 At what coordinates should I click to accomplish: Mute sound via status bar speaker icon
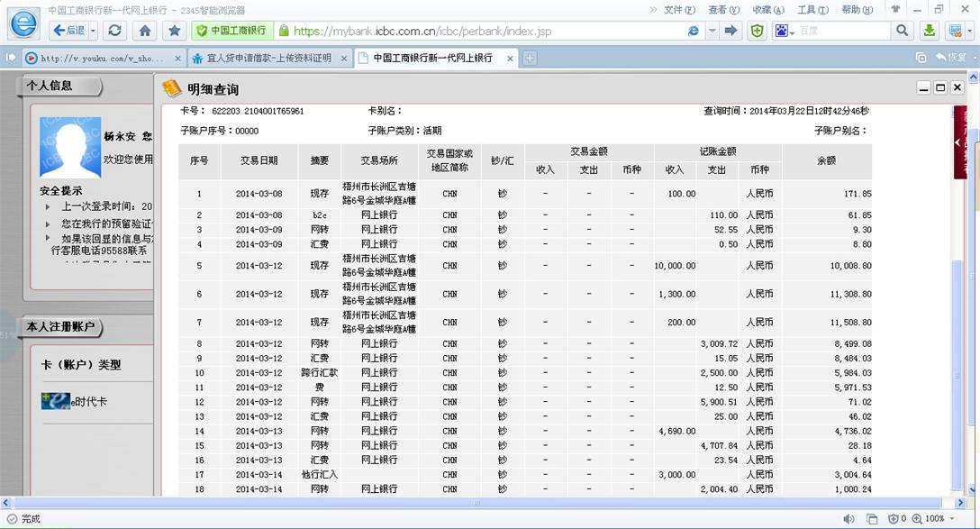848,519
